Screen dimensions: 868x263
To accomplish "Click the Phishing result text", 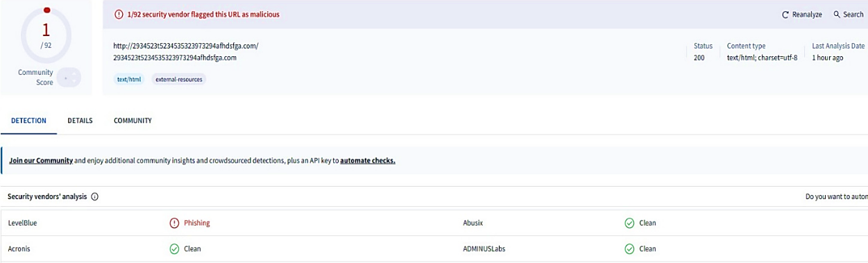I will [197, 223].
